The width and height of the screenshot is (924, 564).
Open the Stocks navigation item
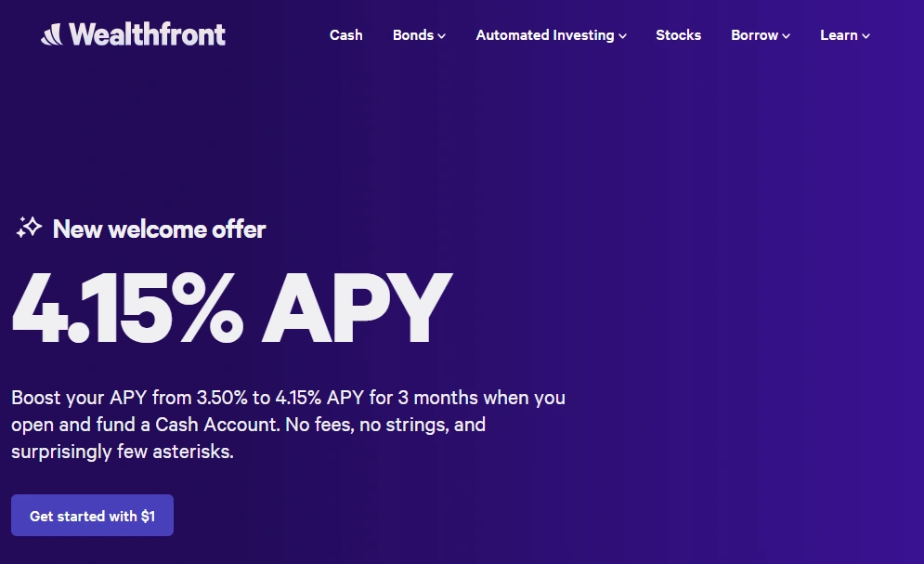pos(678,35)
